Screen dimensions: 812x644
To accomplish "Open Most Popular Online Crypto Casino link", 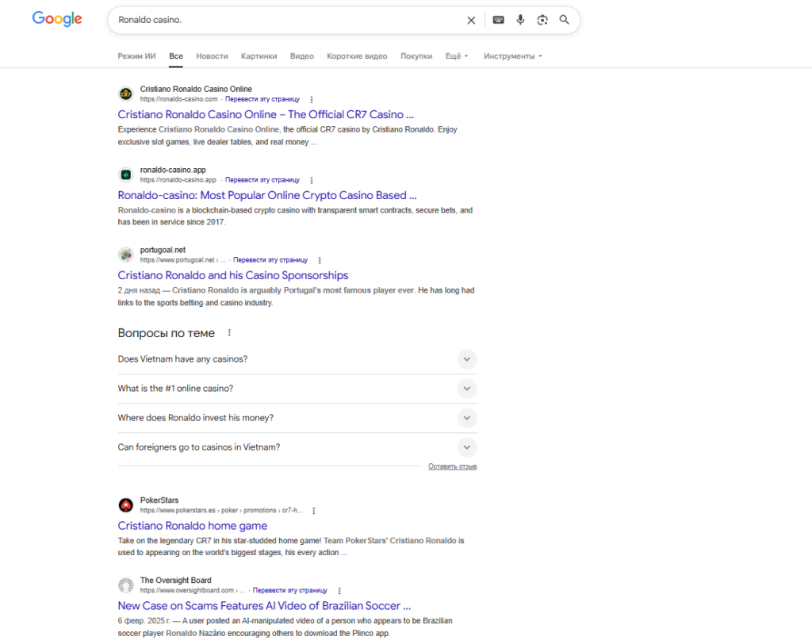I will click(267, 195).
